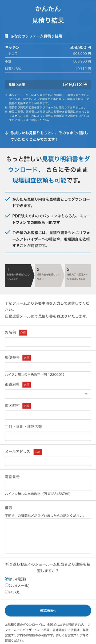Viewport: 96px width, 644px height.
Task: Click the checkmark icon beside ご希望のお客様には
Action: 8,232
